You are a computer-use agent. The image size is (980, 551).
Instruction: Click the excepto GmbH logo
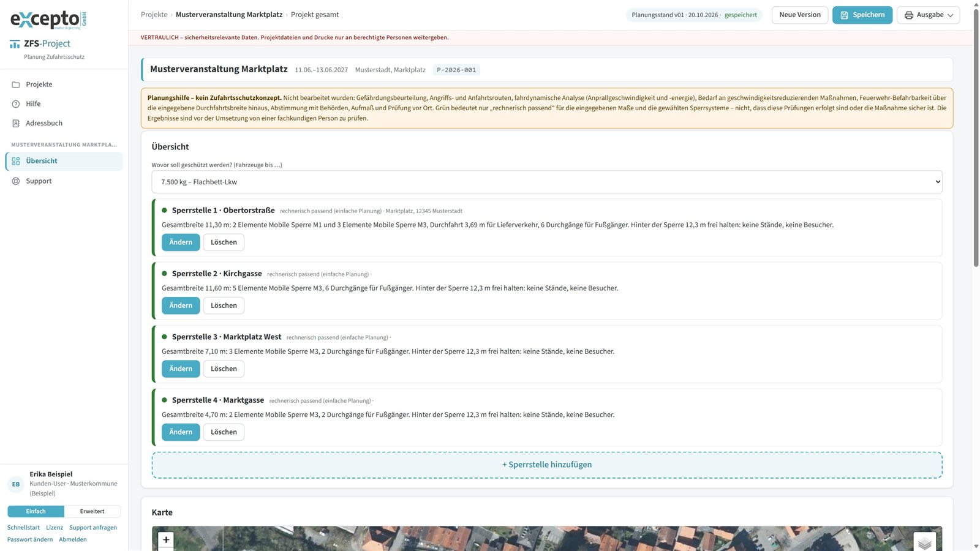pos(48,20)
